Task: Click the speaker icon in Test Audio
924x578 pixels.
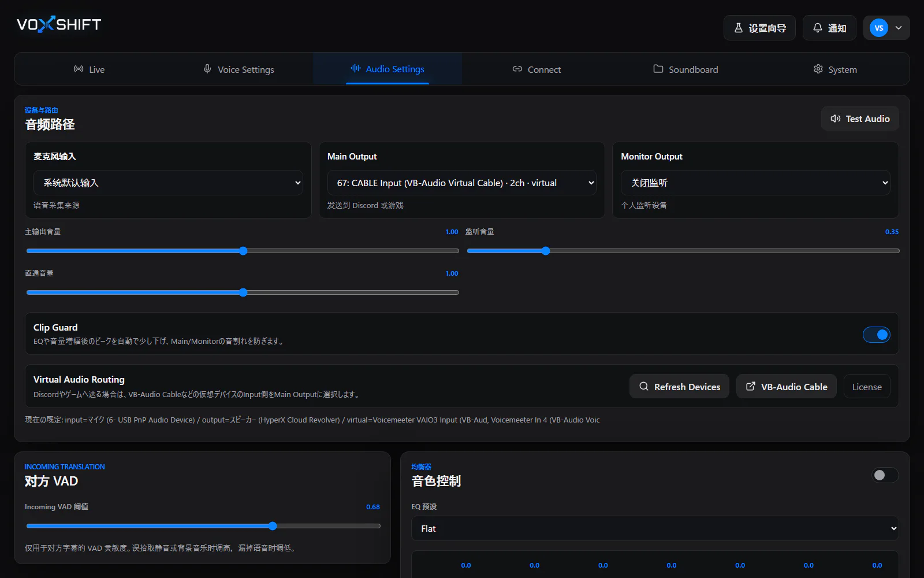Action: click(836, 118)
